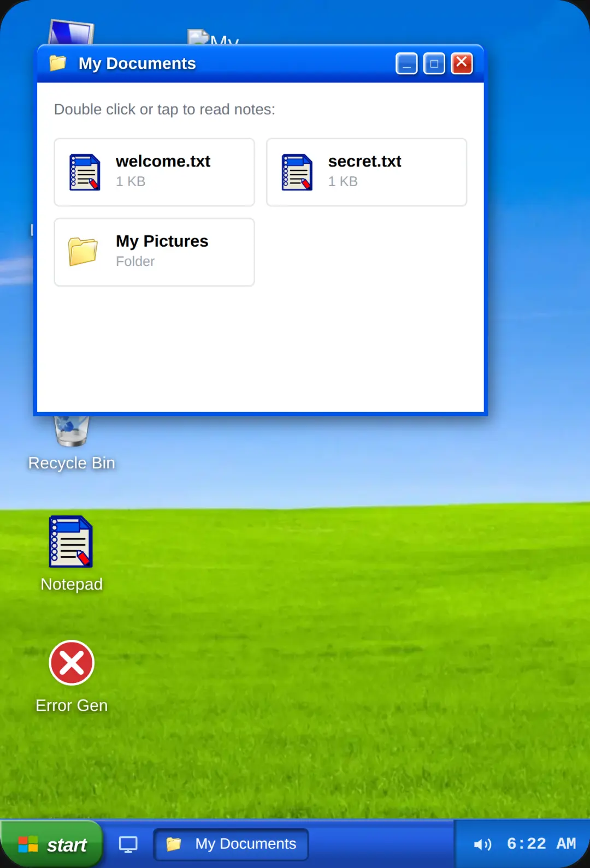This screenshot has height=868, width=590.
Task: Click the Notepad label on desktop
Action: 72,584
